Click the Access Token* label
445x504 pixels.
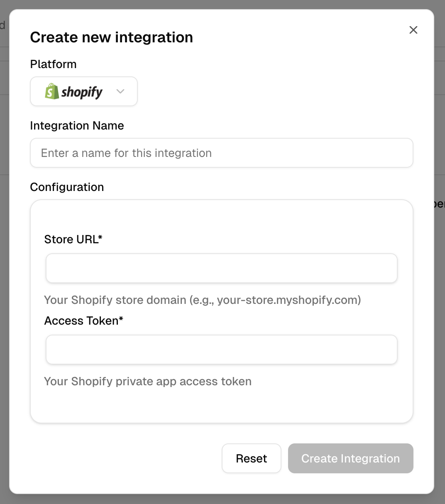[x=83, y=321]
